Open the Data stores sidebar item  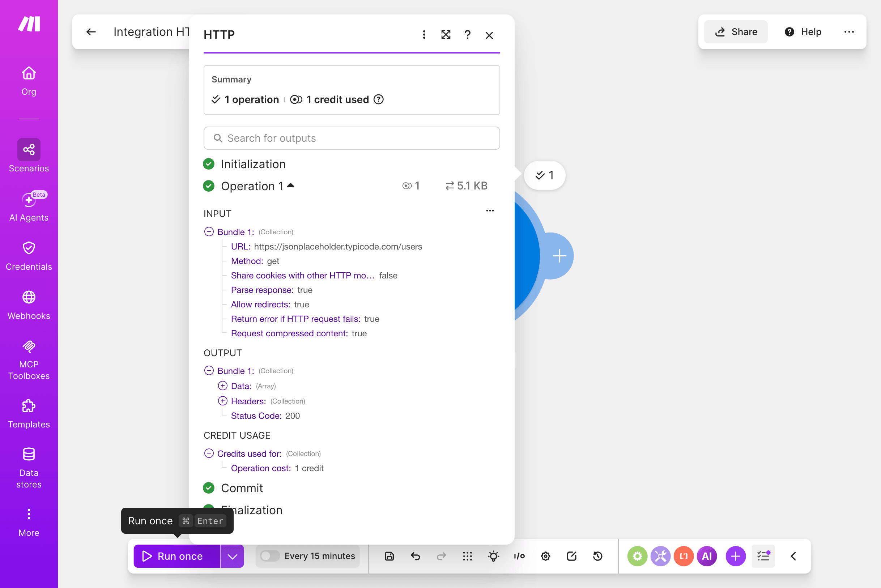(x=29, y=468)
